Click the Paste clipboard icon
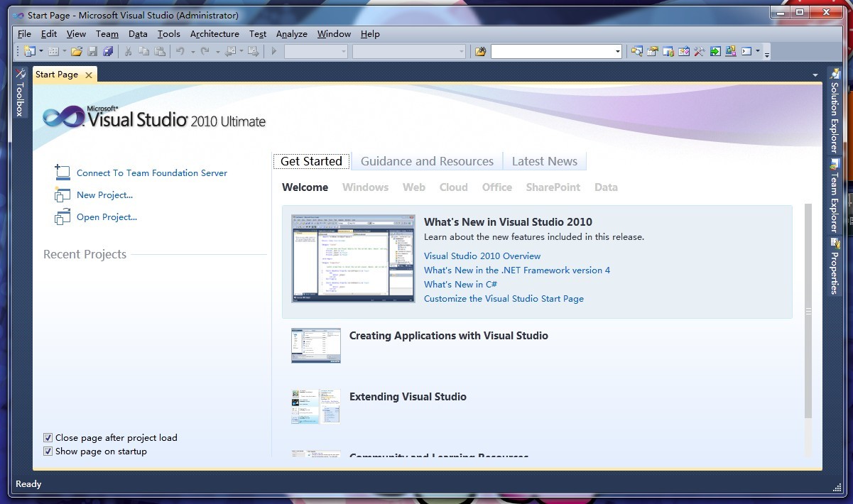This screenshot has height=504, width=853. (x=160, y=51)
